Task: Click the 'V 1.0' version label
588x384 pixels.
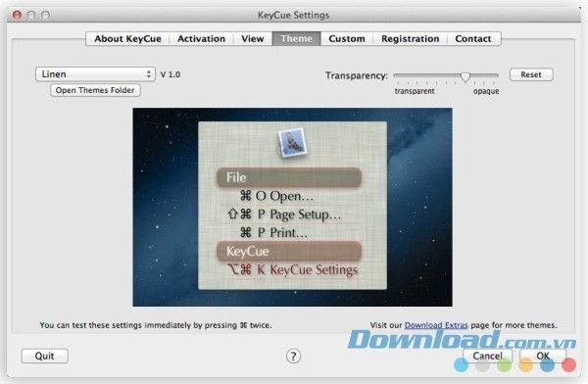Action: point(171,74)
